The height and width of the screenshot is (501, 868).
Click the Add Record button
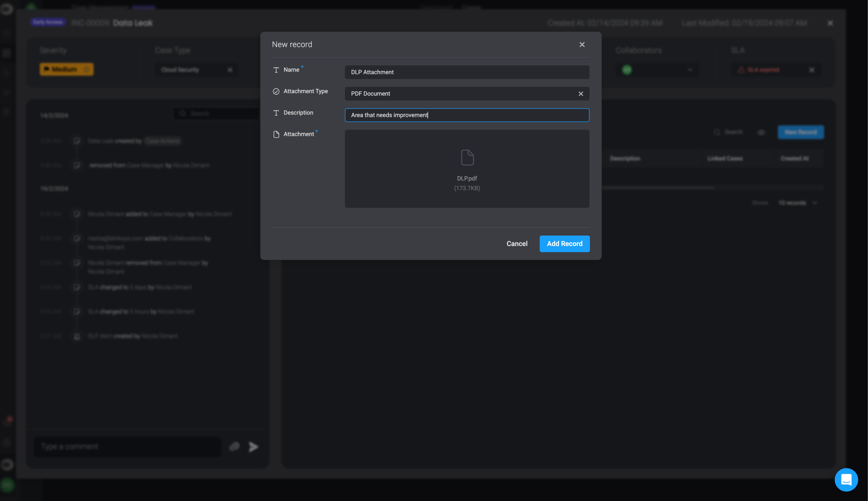564,244
